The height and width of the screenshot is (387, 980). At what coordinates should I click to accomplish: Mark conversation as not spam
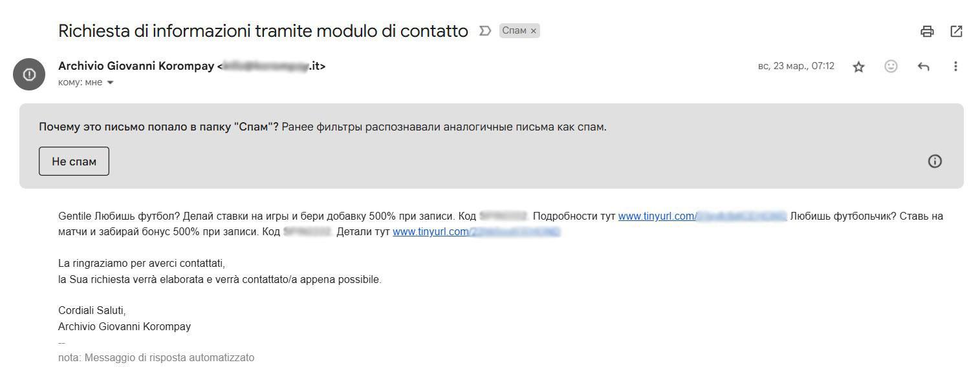click(x=73, y=161)
